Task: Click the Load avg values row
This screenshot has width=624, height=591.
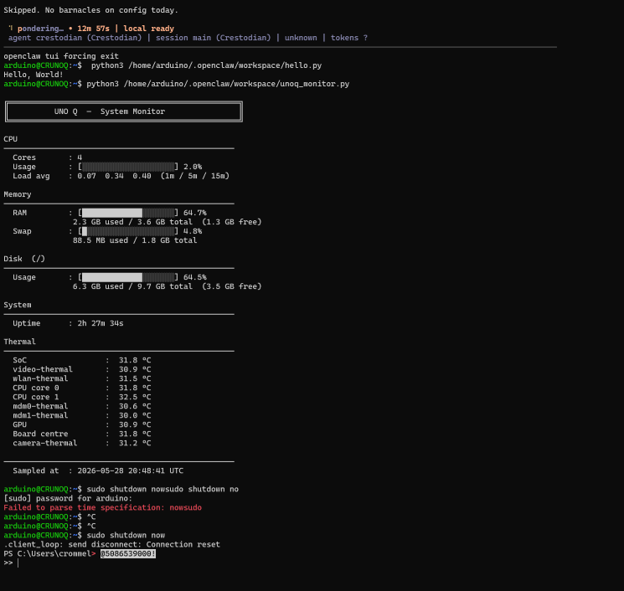Action: pos(121,176)
